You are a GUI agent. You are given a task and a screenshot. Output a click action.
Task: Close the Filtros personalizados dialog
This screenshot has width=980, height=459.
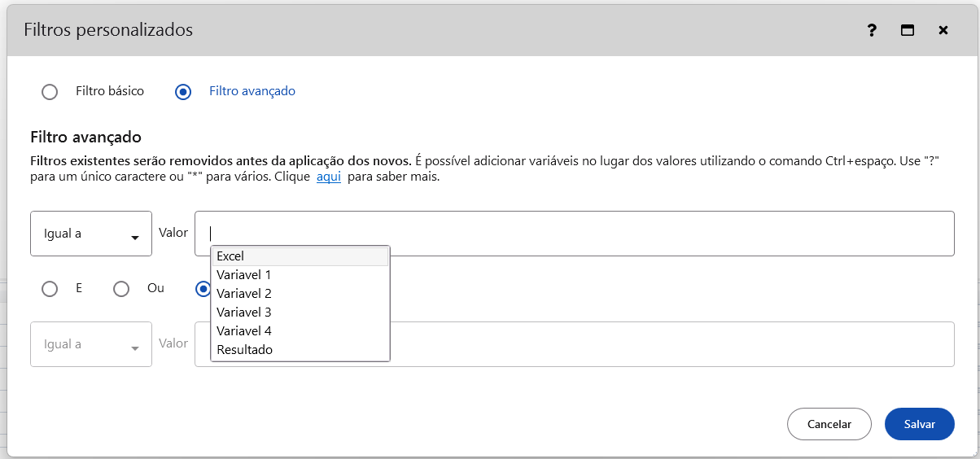(x=943, y=31)
